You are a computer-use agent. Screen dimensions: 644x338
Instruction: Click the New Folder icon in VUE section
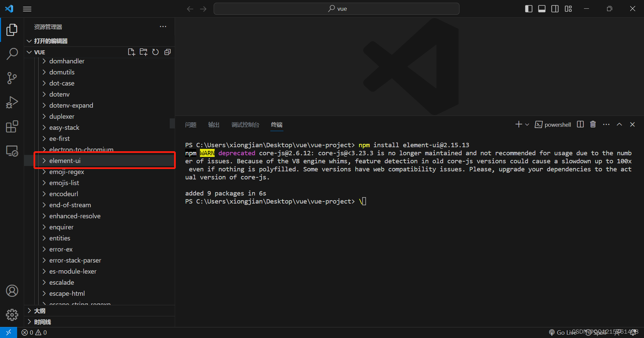tap(144, 52)
